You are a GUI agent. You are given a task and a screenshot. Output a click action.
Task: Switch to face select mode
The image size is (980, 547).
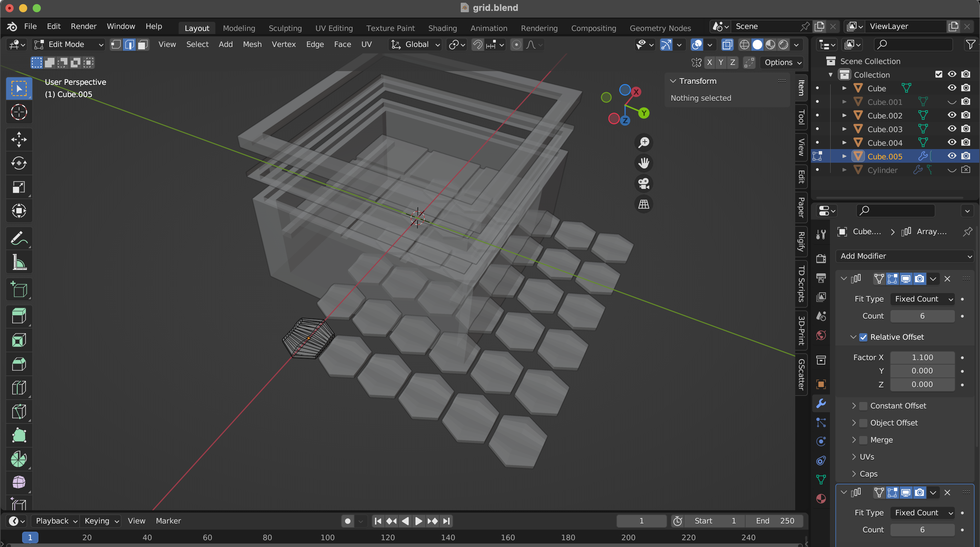[x=143, y=45]
